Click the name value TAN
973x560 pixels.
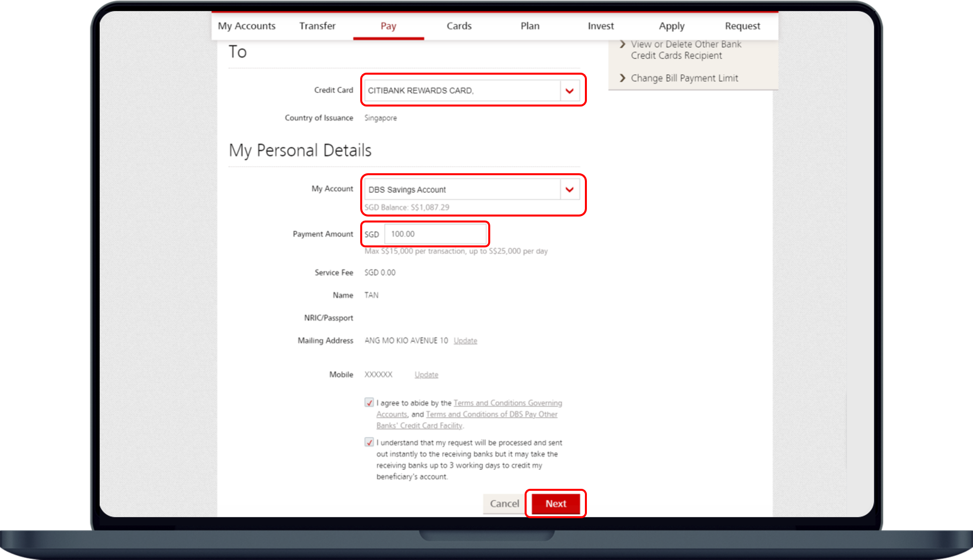[x=371, y=295]
